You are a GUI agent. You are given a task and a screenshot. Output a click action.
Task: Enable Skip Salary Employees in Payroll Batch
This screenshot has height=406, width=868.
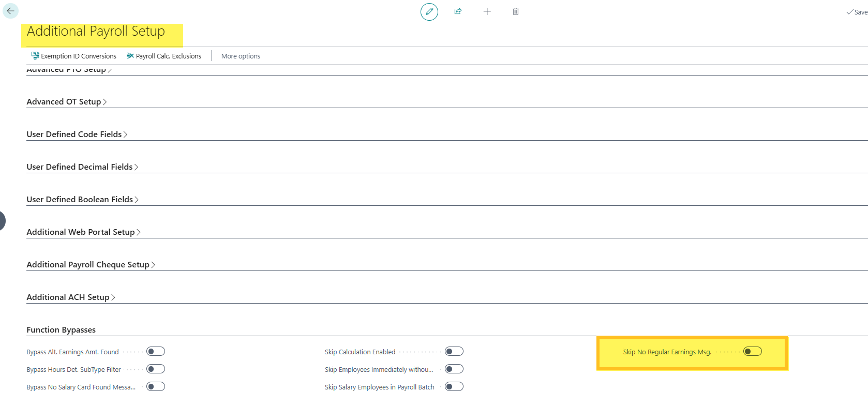[x=454, y=387]
